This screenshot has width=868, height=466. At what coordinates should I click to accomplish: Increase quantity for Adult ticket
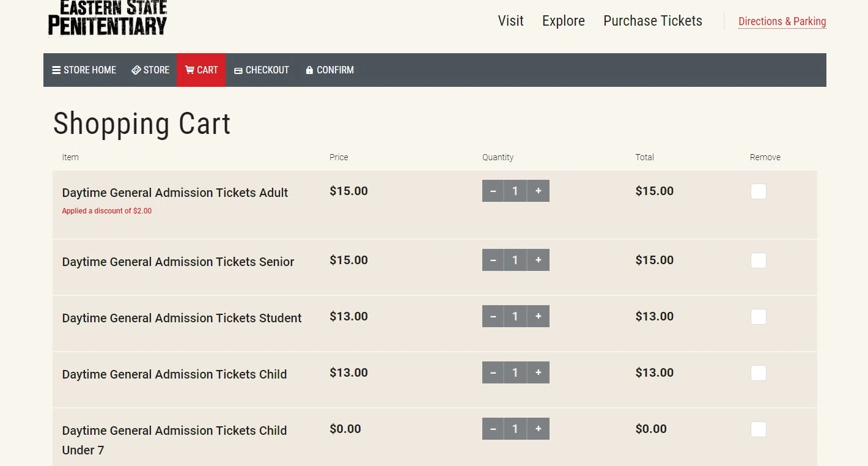click(539, 191)
